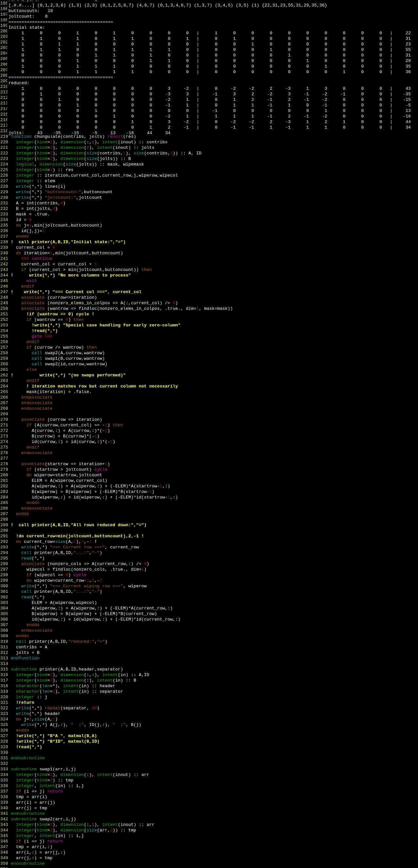The width and height of the screenshot is (418, 868).
Task: Click the '600 continue' label line
Action: tap(37, 259)
